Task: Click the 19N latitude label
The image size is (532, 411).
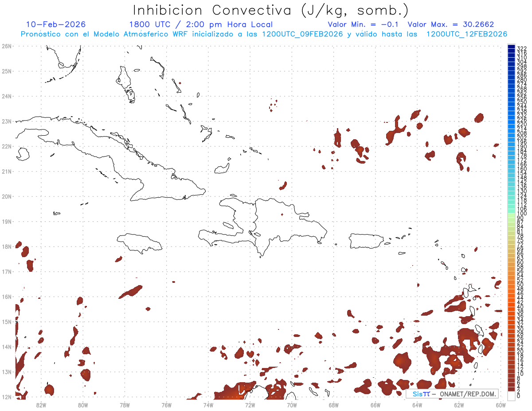Action: click(x=6, y=221)
